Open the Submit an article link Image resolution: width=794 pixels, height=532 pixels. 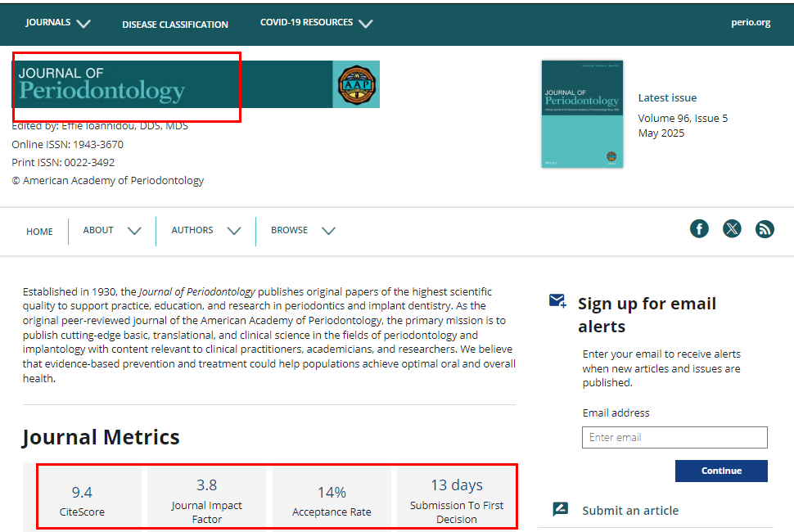(630, 510)
